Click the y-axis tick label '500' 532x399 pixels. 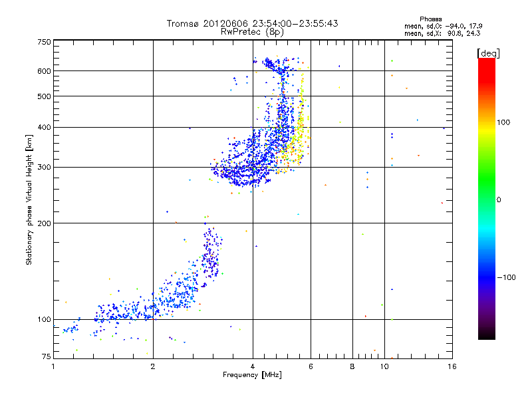pos(44,96)
